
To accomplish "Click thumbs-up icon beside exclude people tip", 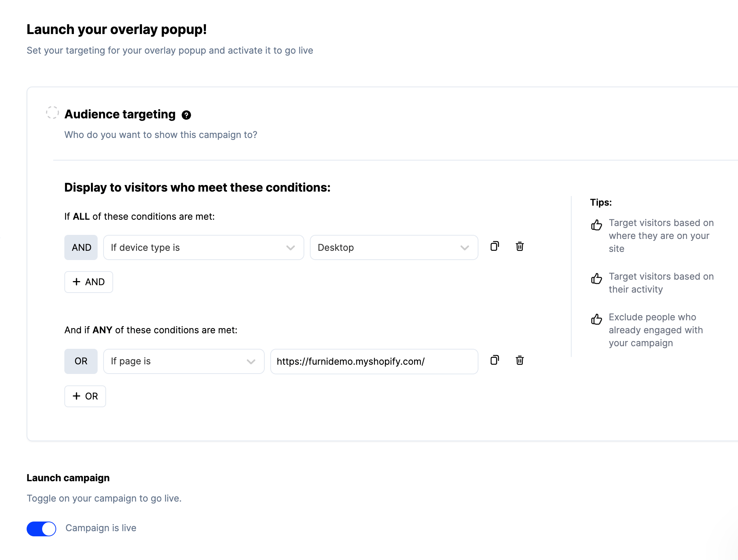I will (596, 319).
